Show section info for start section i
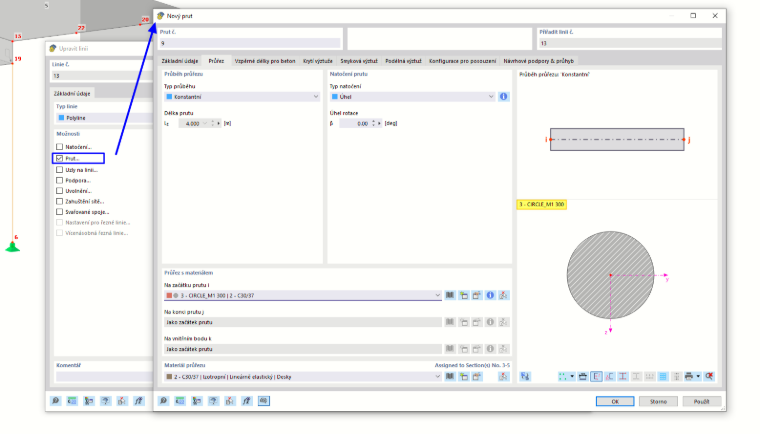 (x=491, y=295)
